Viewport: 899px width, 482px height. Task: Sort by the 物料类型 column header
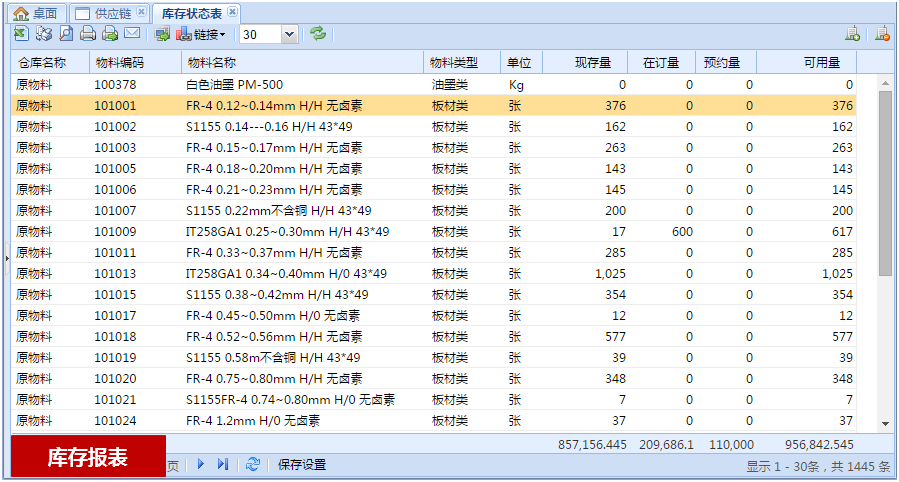coord(462,62)
